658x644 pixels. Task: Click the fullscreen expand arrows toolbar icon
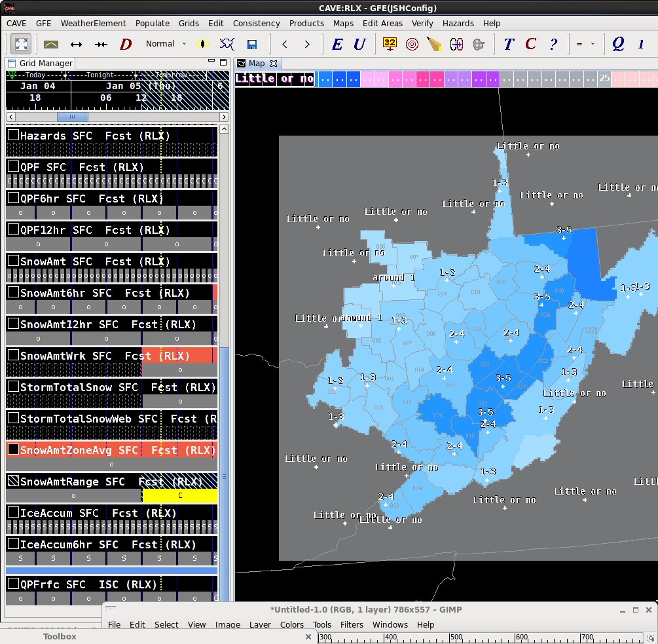[21, 44]
